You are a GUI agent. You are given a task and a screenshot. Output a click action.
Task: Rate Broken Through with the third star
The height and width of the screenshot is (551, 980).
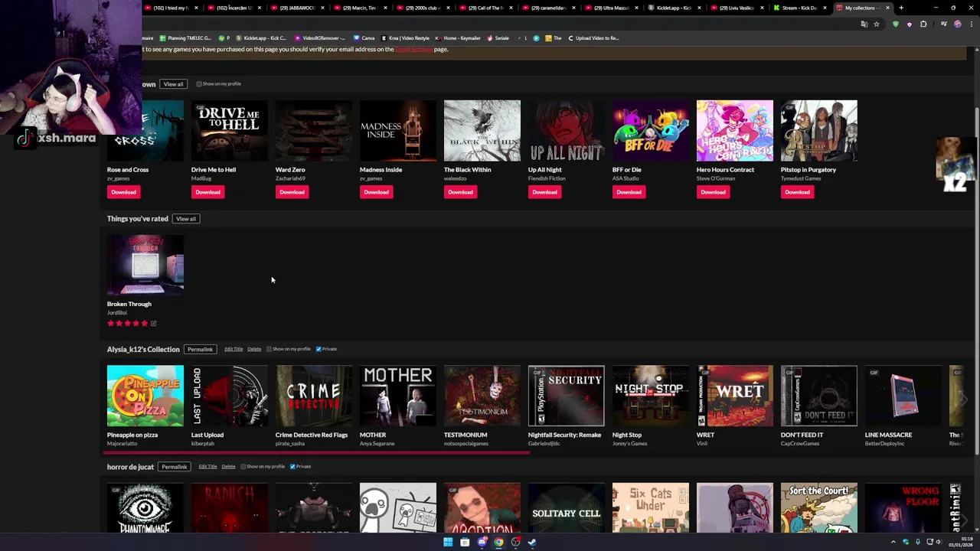pyautogui.click(x=127, y=324)
